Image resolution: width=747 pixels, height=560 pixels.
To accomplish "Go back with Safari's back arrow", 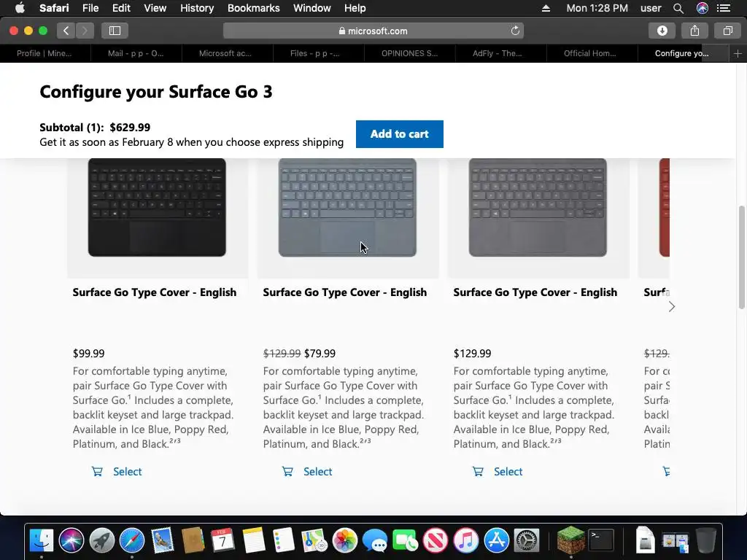I will 66,31.
